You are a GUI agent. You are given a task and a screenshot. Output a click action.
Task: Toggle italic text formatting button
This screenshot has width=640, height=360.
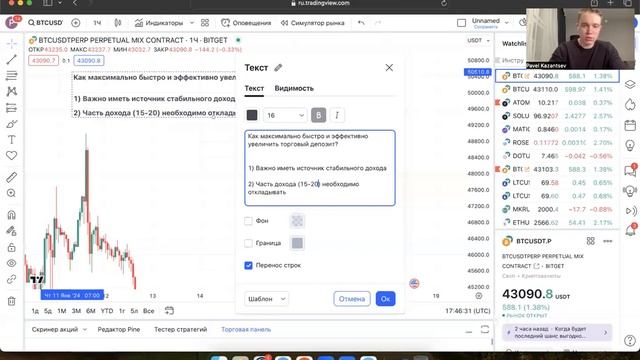pyautogui.click(x=337, y=116)
